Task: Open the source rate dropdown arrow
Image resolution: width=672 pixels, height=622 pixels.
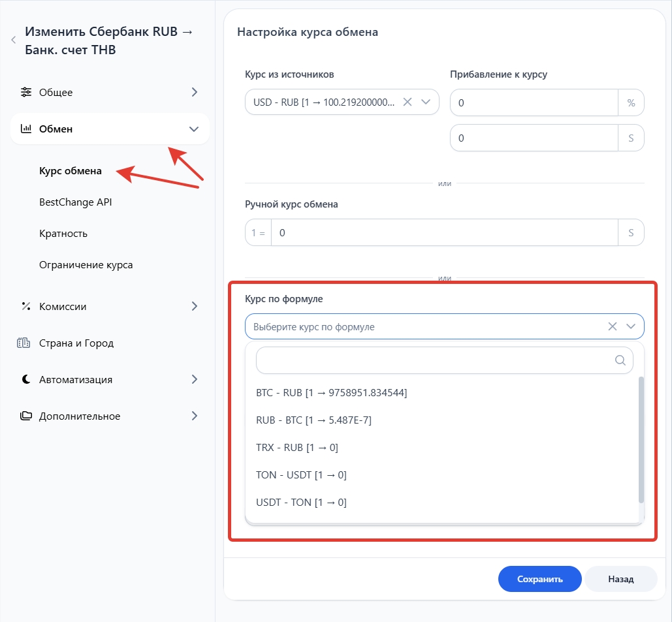Action: [426, 102]
